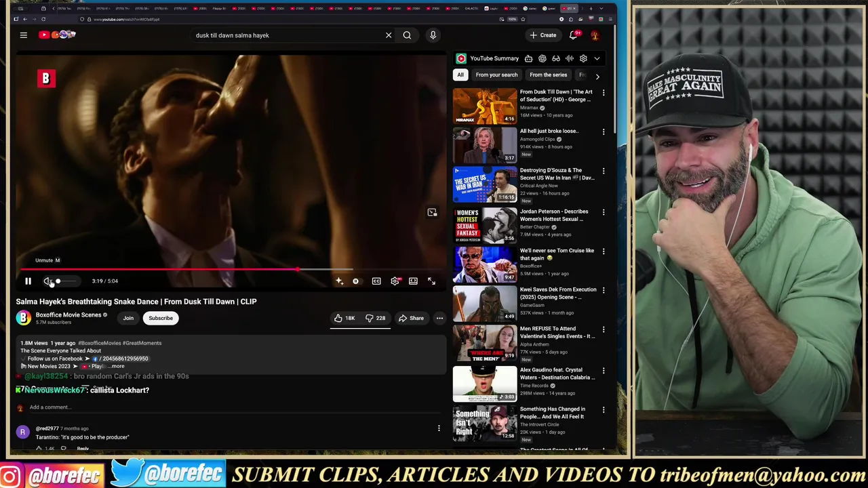Screen dimensions: 868x488
Task: Open the Boxoffice Movie Scenes channel name link
Action: point(68,314)
